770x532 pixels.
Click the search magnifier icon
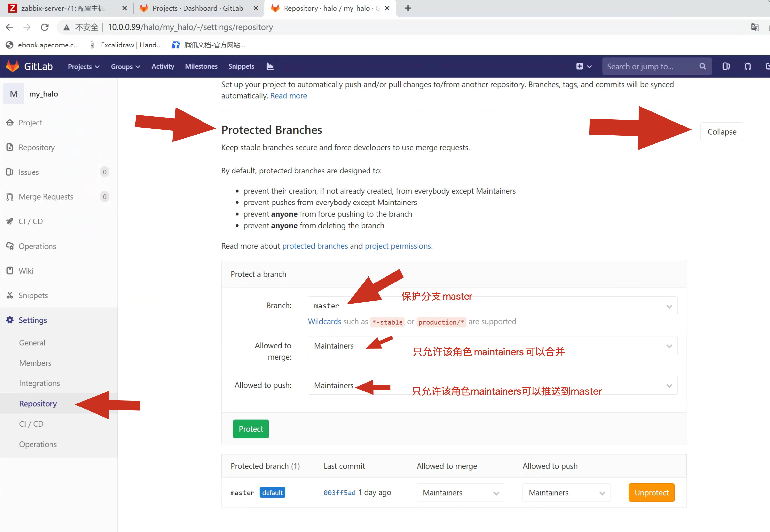[x=703, y=66]
